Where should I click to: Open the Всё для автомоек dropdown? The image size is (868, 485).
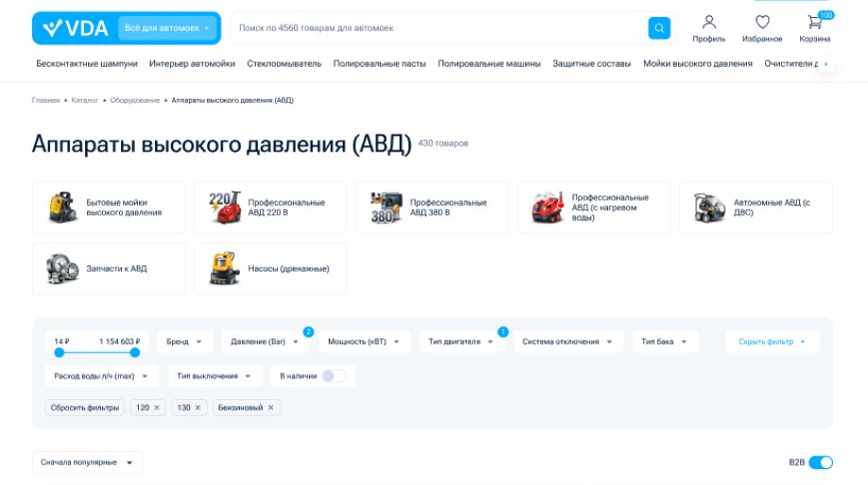point(167,28)
